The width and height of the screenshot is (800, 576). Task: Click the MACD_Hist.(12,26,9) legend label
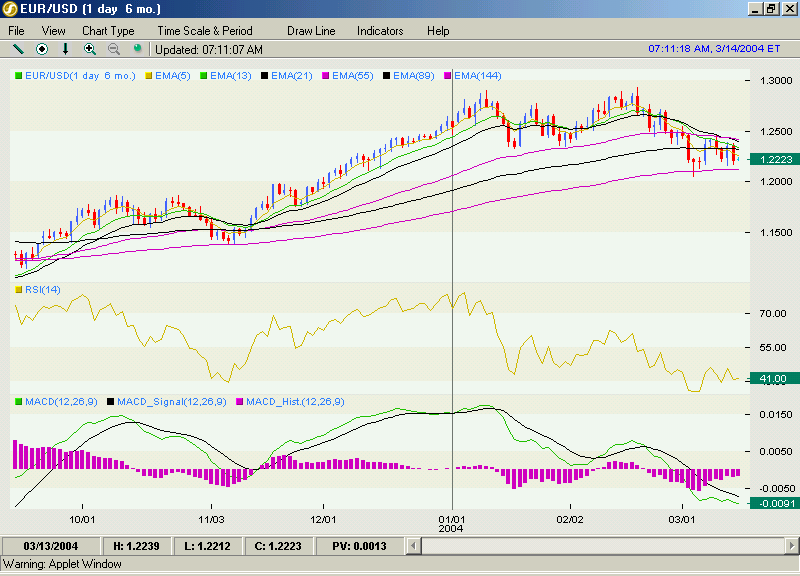click(x=295, y=402)
